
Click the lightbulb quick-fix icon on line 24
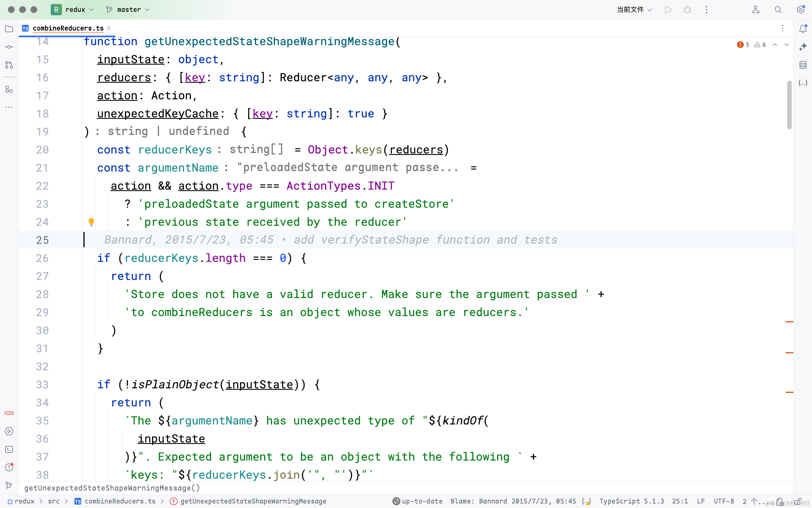tap(91, 222)
